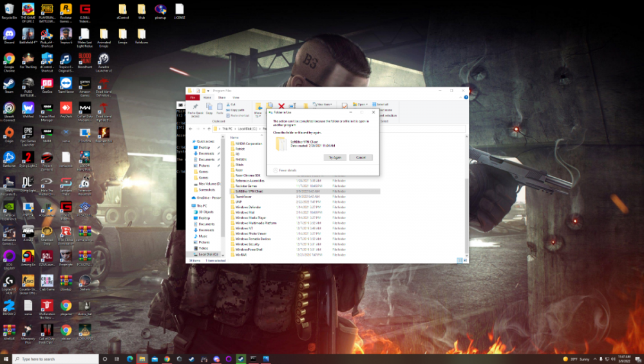Click the red Delete icon in ribbon
Viewport: 644px width, 364px height.
[281, 106]
